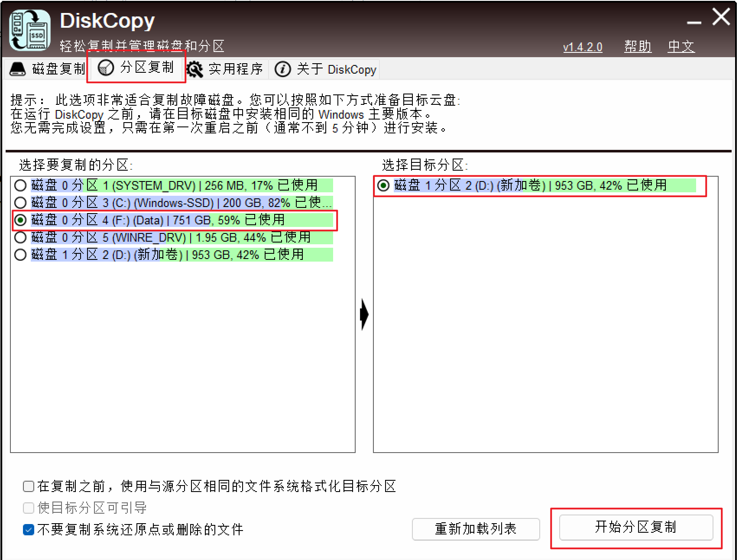
Task: Click the info icon for 关于 DiskCopy
Action: point(283,69)
